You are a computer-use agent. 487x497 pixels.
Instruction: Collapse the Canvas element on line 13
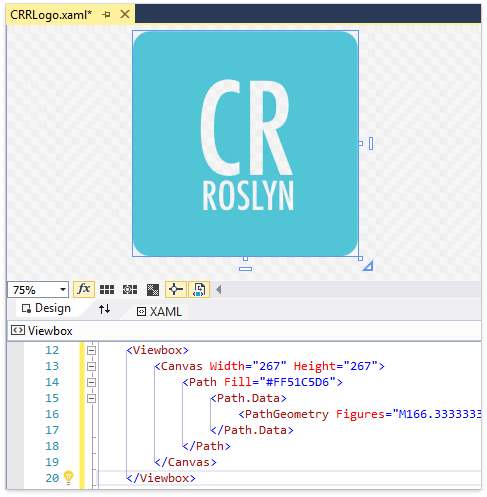click(91, 366)
